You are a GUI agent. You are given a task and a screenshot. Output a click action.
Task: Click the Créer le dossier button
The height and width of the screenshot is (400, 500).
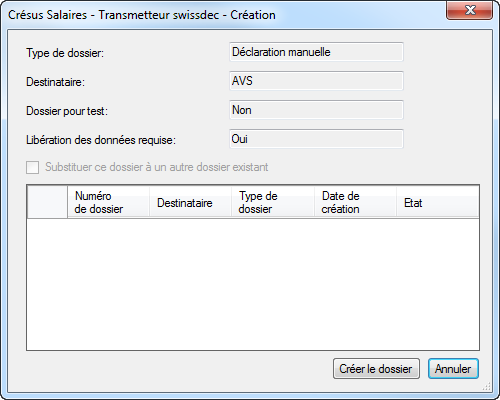(376, 369)
